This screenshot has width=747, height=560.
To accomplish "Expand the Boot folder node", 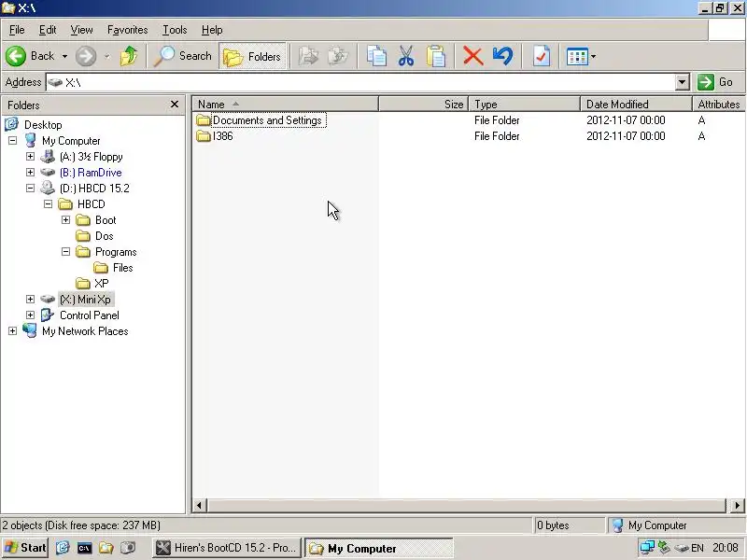I will tap(65, 219).
